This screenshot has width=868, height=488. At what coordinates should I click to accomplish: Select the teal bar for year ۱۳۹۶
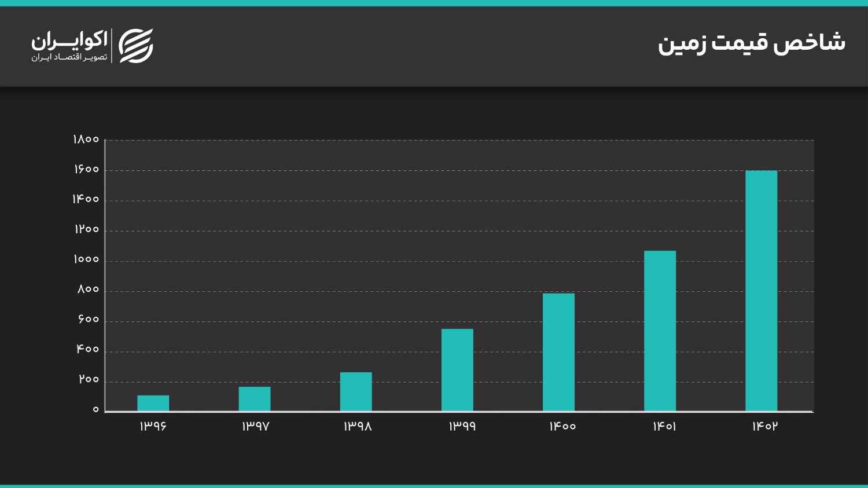point(153,403)
